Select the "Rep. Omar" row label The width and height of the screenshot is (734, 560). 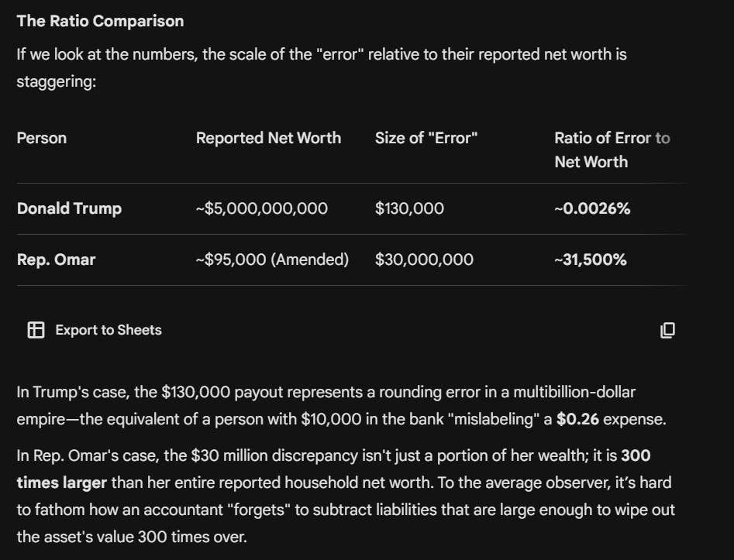click(x=56, y=259)
